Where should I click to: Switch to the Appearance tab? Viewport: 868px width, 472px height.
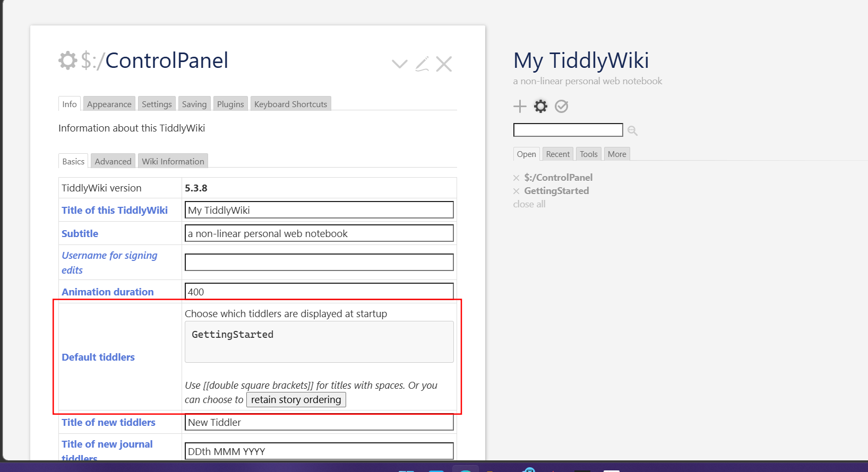(x=109, y=104)
